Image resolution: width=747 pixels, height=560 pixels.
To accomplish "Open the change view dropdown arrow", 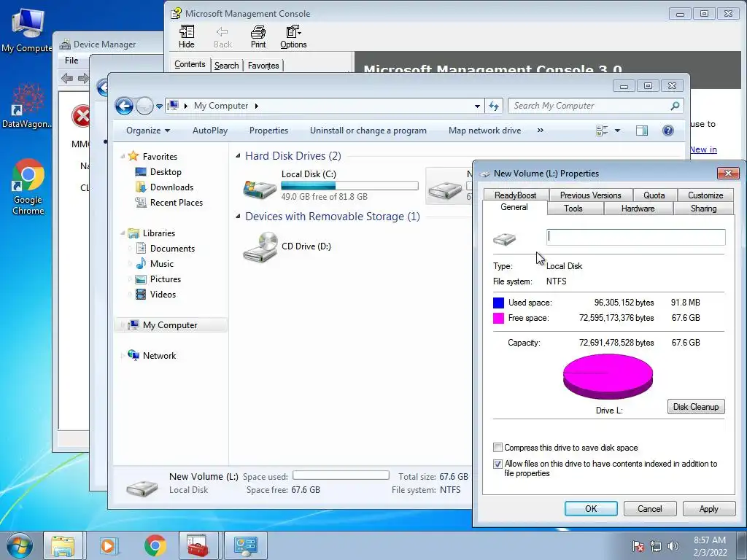I will (617, 131).
